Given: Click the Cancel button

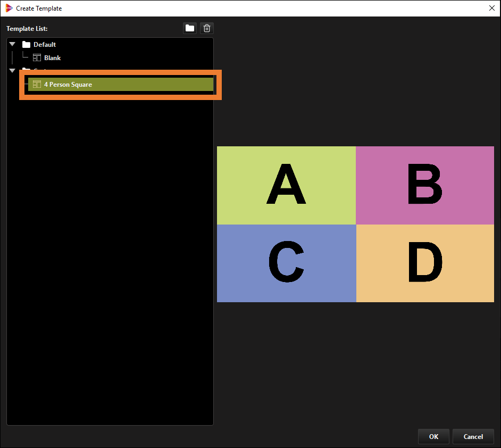Looking at the screenshot, I should [x=473, y=436].
